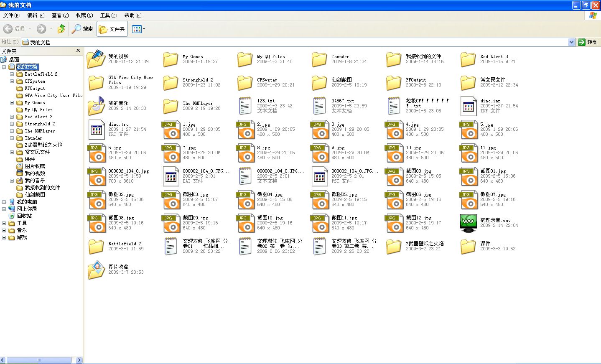
Task: Select GTA Vice City User File tree item
Action: 53,95
